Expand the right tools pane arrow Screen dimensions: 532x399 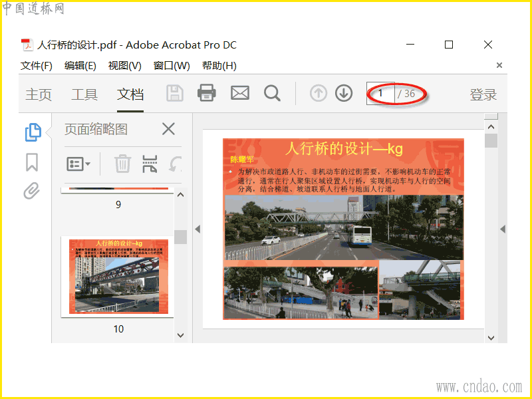click(x=503, y=229)
